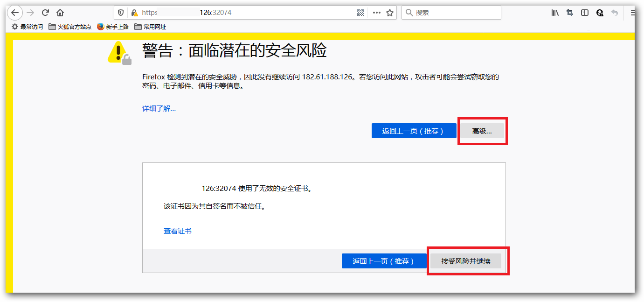Image resolution: width=644 pixels, height=302 pixels.
Task: Click 接受风险并继续 button
Action: (x=465, y=261)
